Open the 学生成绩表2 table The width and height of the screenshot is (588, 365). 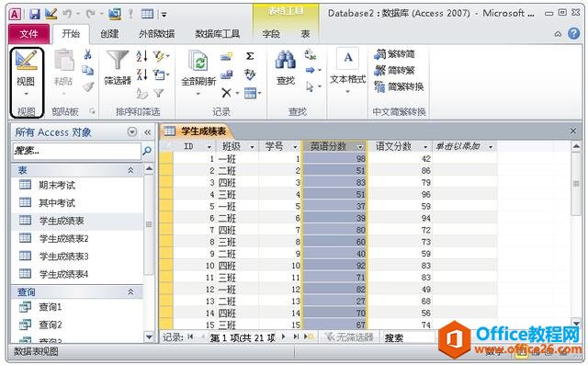[x=63, y=238]
